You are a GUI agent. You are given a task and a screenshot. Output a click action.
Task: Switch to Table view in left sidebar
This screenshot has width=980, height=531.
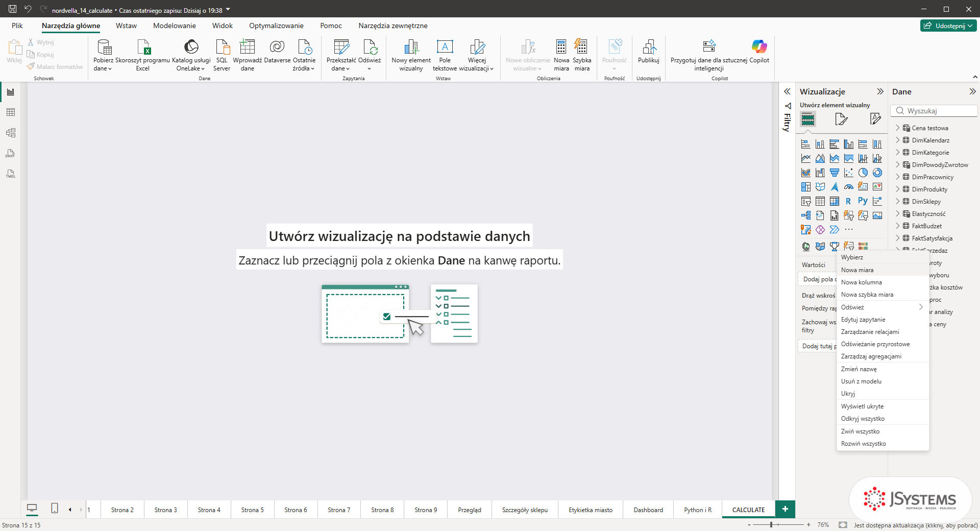(11, 112)
